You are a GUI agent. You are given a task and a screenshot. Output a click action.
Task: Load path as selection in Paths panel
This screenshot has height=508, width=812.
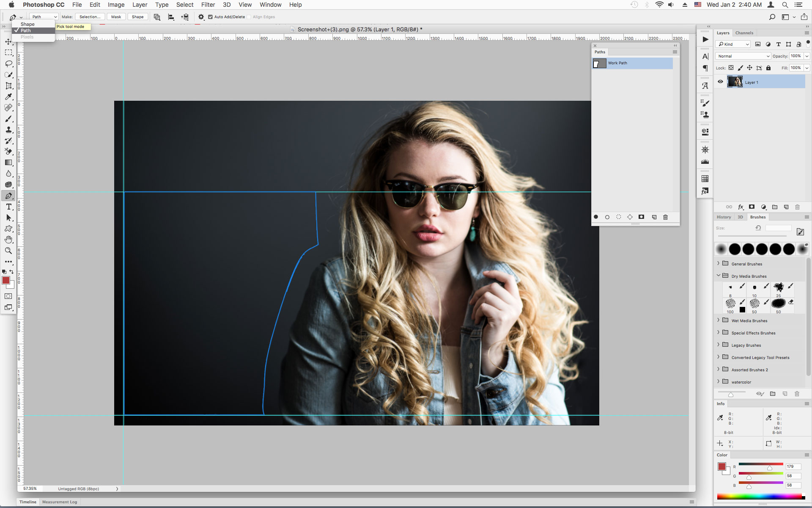pyautogui.click(x=619, y=217)
